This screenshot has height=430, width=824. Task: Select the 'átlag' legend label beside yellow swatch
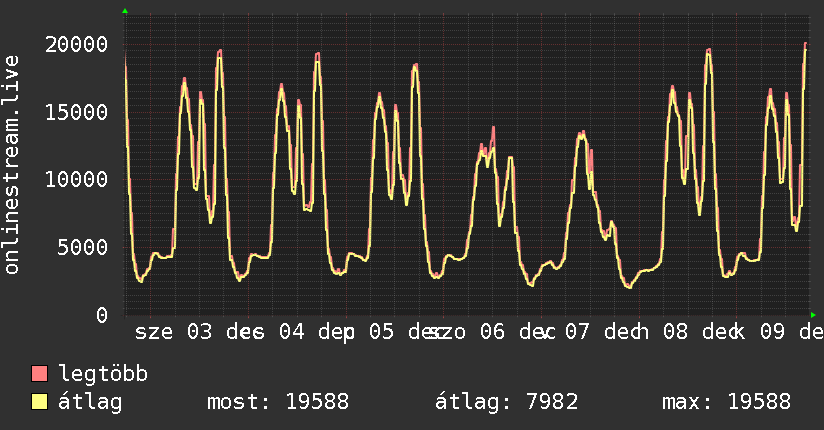(x=90, y=402)
